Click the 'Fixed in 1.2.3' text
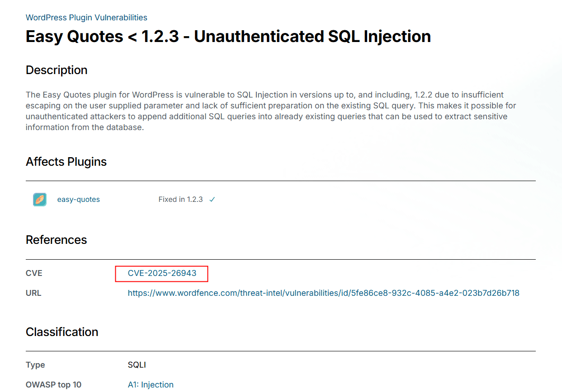The width and height of the screenshot is (562, 392). click(180, 200)
